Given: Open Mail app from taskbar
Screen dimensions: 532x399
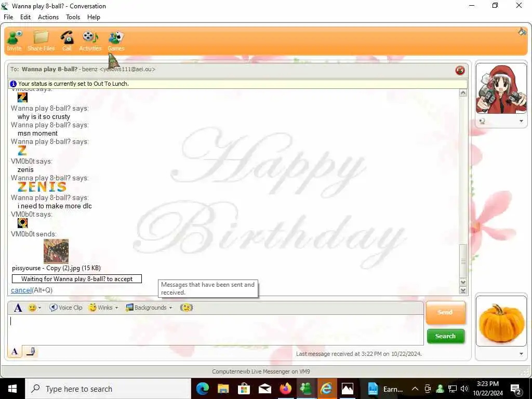Looking at the screenshot, I should pos(264,389).
